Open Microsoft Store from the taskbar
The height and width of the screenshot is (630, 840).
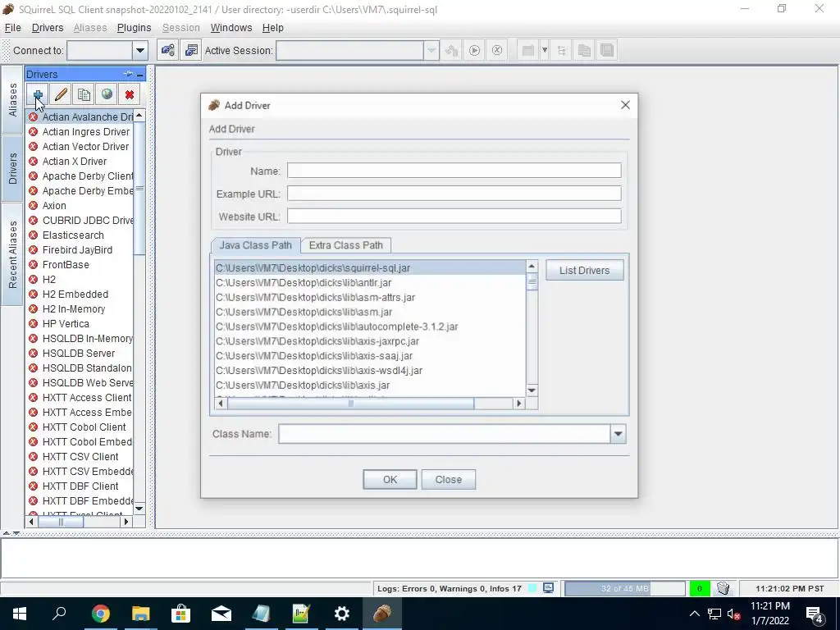coord(180,614)
